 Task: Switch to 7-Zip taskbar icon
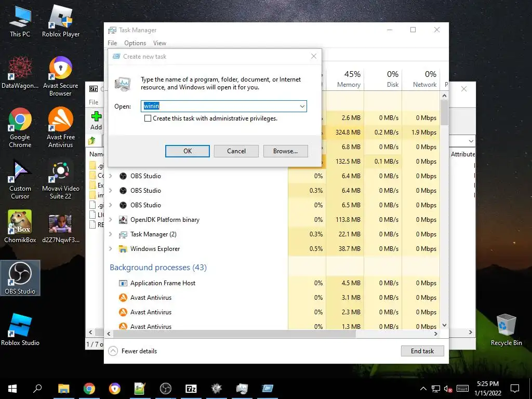point(191,389)
